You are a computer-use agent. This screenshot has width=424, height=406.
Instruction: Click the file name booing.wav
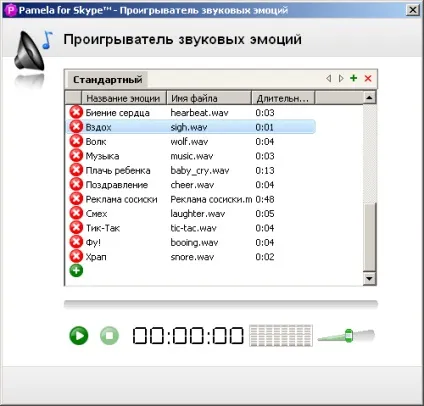pyautogui.click(x=194, y=243)
